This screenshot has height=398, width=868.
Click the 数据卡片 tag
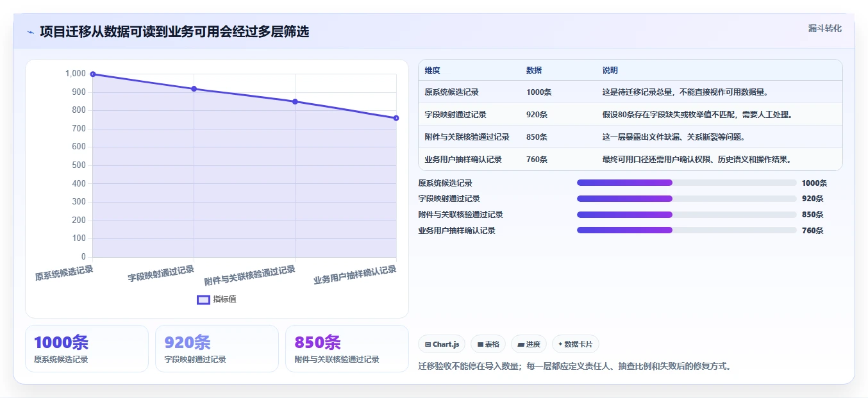[576, 344]
